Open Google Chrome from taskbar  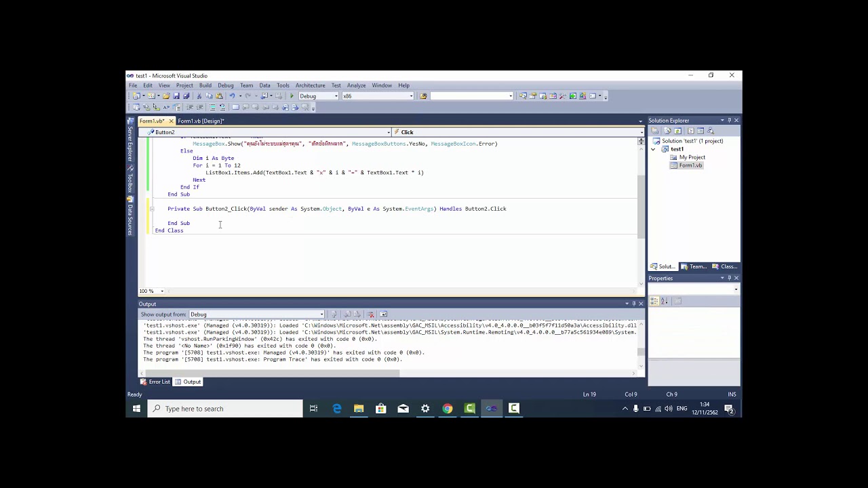click(x=448, y=409)
